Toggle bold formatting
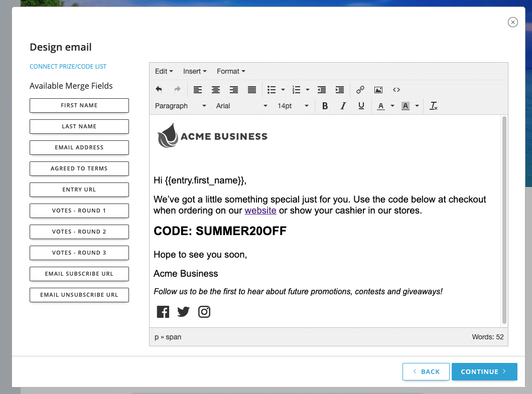 [x=325, y=106]
